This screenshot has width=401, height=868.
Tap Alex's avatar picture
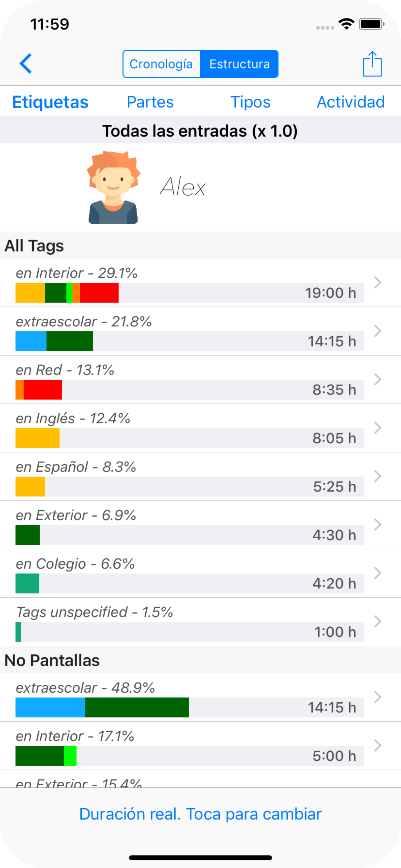pos(113,187)
